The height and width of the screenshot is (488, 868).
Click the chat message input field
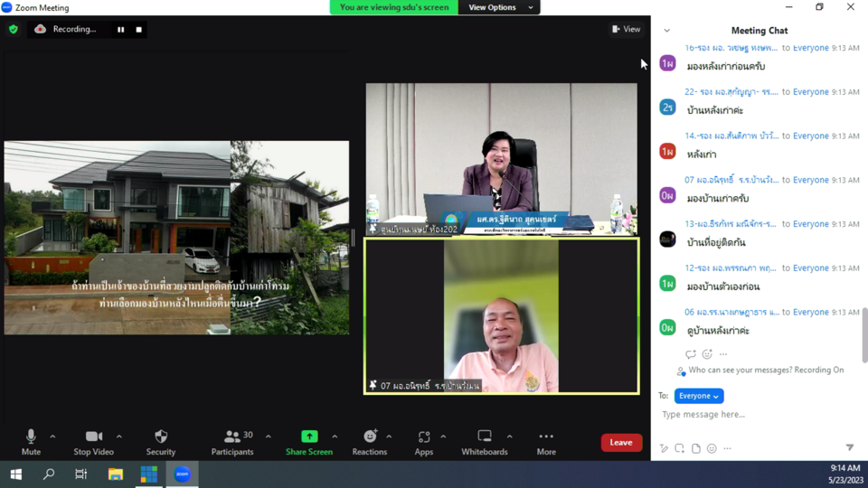tap(759, 414)
